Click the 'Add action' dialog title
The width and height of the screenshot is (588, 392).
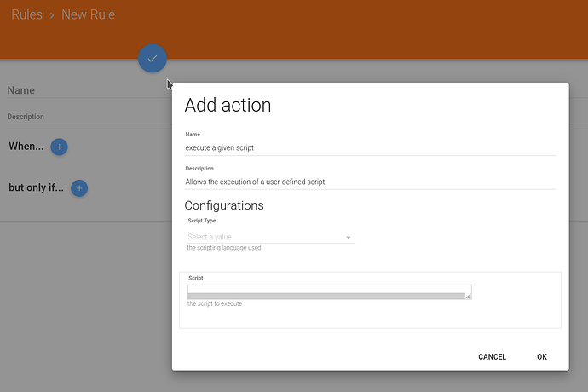(x=228, y=105)
